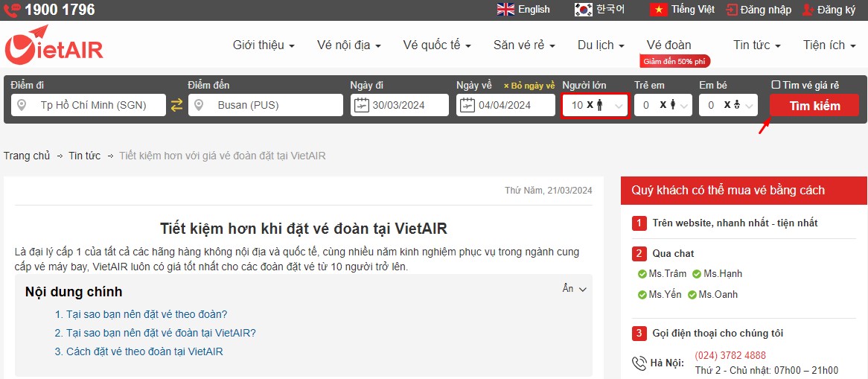
Task: Collapse the Nội dung chính table with Ẩn
Action: click(x=574, y=289)
